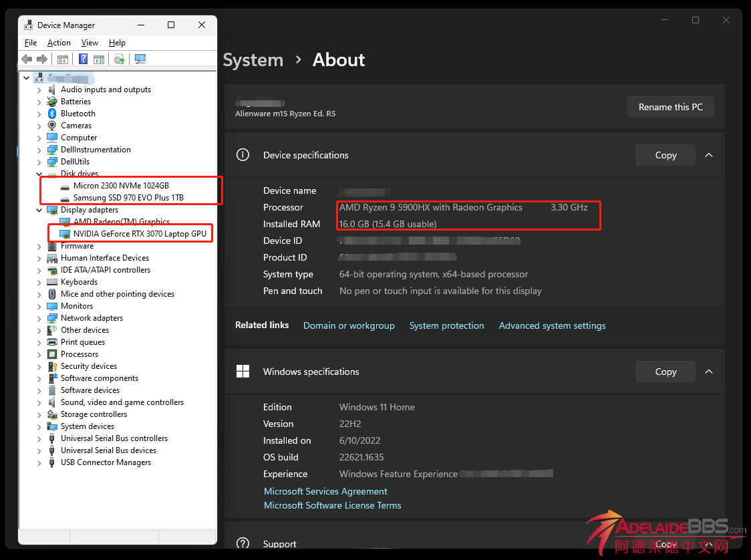
Task: Expand the Network adapters node
Action: coord(39,318)
